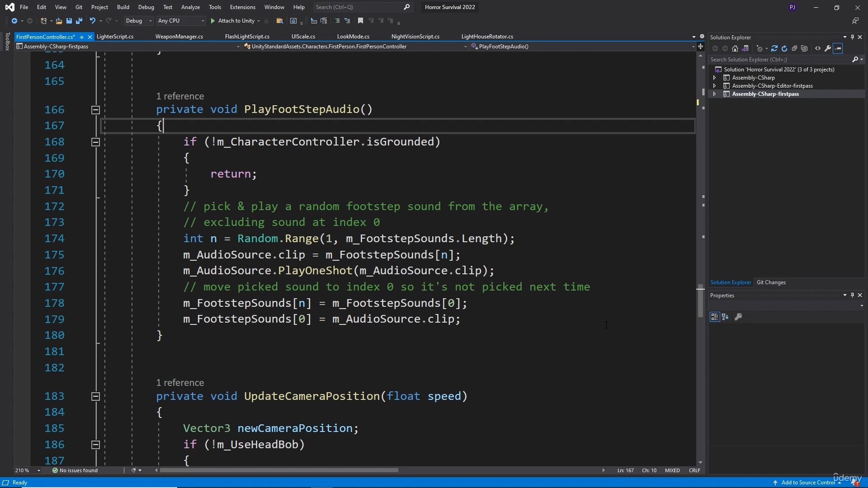
Task: Open the Extensions menu
Action: coord(243,7)
